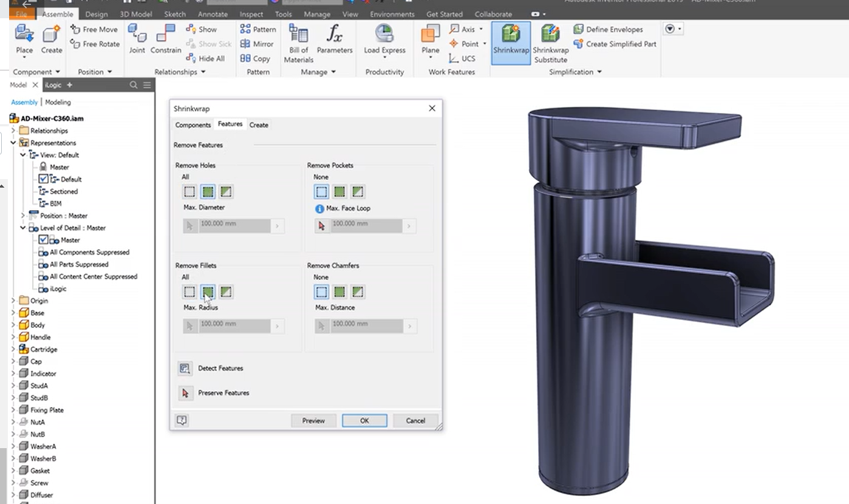Open the 3D Model ribbon tab
This screenshot has width=849, height=504.
135,14
